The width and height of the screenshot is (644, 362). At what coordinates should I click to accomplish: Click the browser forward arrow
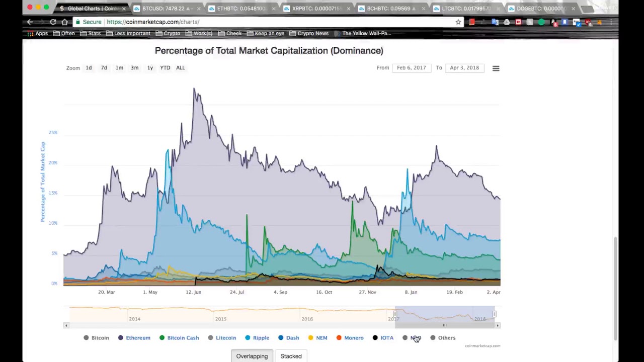(x=41, y=22)
